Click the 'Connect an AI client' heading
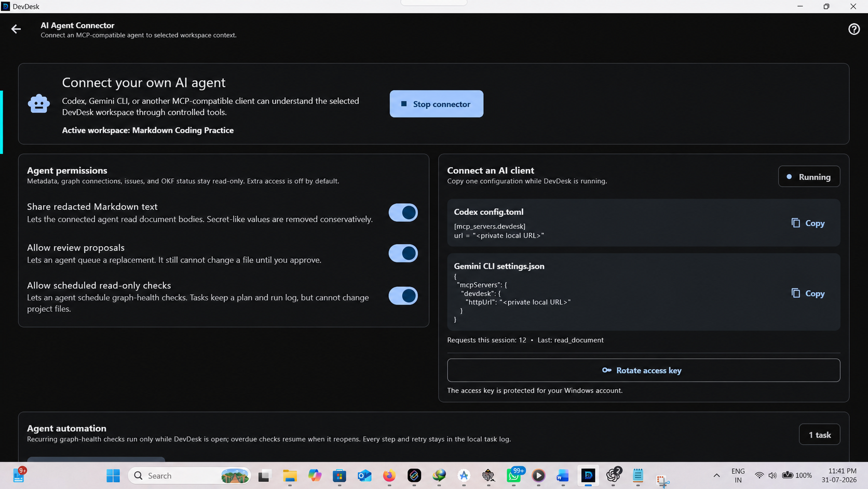This screenshot has height=489, width=868. (x=491, y=170)
